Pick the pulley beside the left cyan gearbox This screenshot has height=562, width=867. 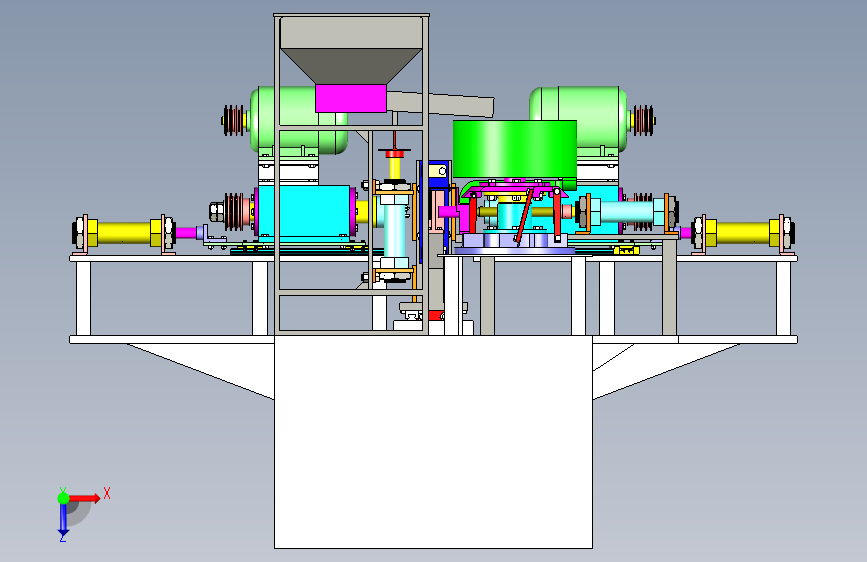point(234,212)
